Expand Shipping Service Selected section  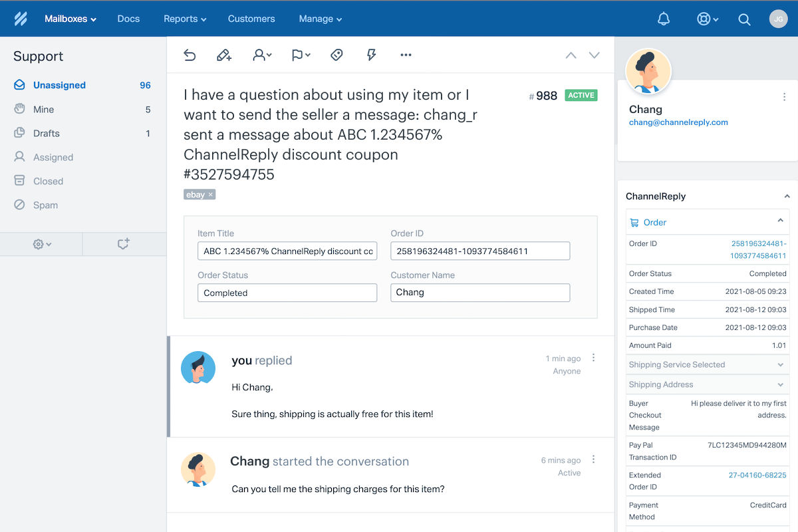(x=708, y=364)
